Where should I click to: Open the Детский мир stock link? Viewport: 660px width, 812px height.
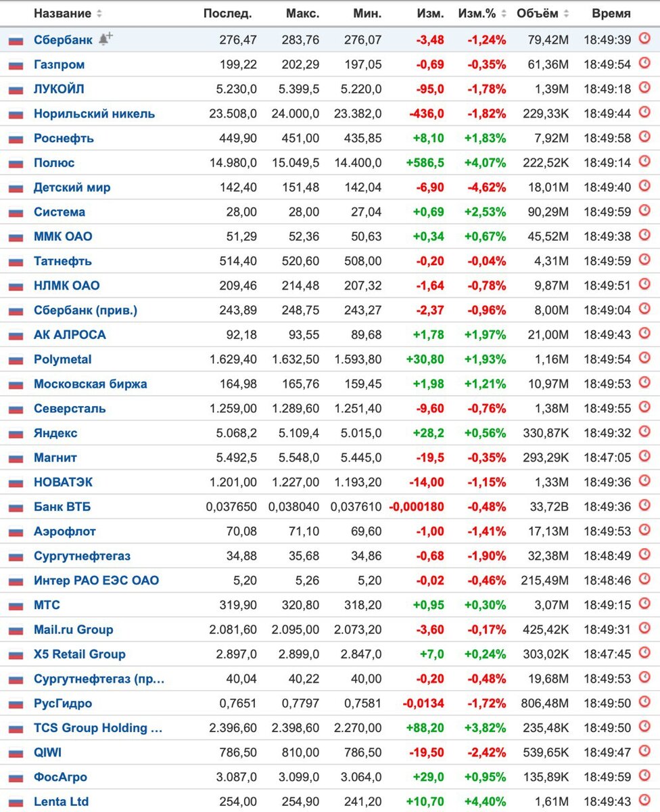pyautogui.click(x=72, y=187)
